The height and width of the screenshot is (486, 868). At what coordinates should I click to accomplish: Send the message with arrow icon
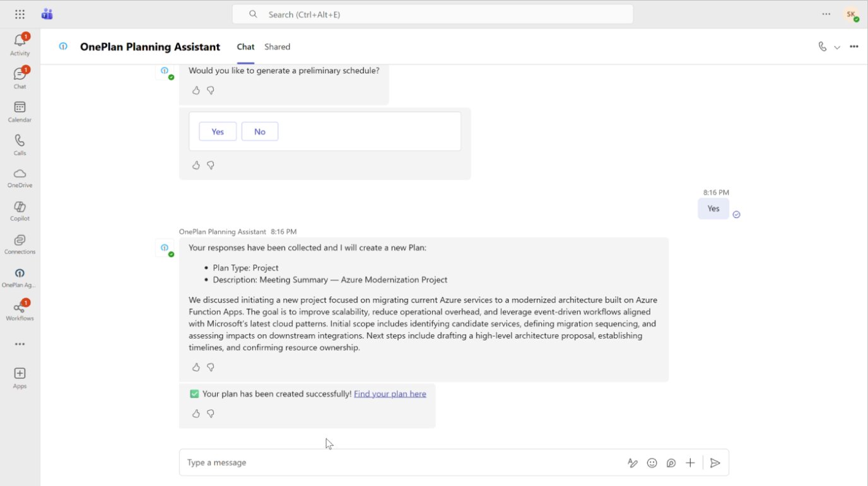715,463
